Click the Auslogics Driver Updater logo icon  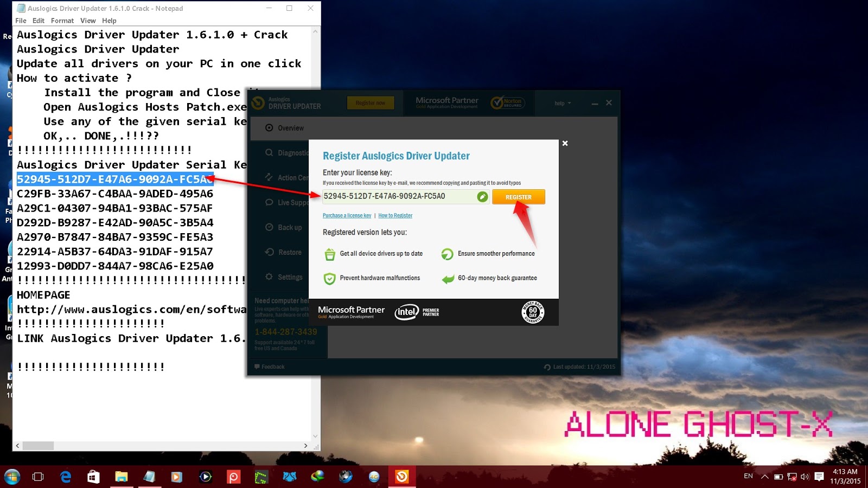pyautogui.click(x=259, y=102)
